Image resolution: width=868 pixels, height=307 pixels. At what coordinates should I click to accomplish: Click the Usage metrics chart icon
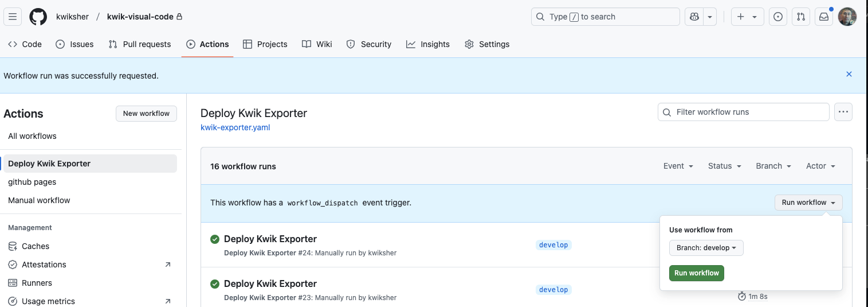[x=13, y=301]
